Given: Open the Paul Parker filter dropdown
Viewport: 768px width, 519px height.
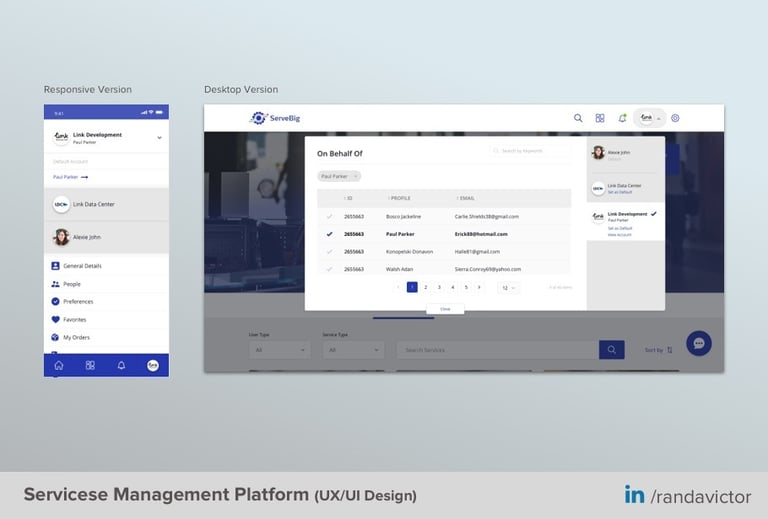Looking at the screenshot, I should (339, 176).
